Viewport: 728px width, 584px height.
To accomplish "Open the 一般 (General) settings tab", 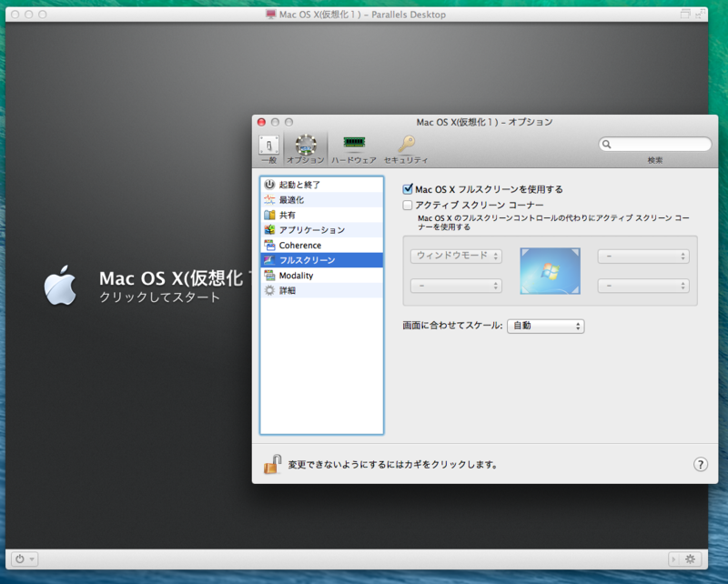I will coord(268,149).
